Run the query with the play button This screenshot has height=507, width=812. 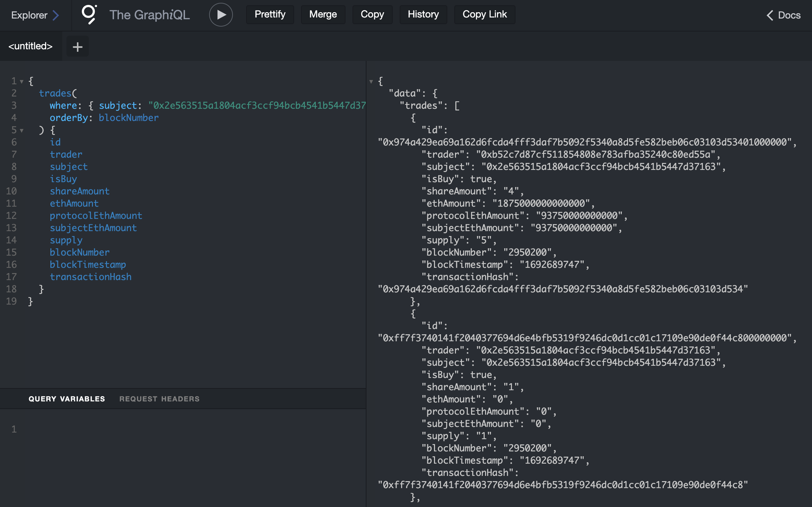[x=221, y=15]
